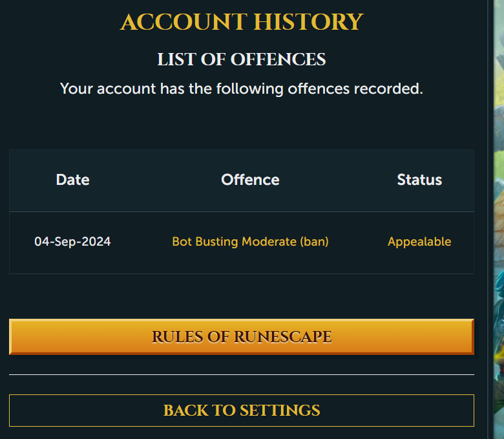Click the dark vertical border beside the artwork
Screen dimensions: 504x439
click(x=490, y=219)
